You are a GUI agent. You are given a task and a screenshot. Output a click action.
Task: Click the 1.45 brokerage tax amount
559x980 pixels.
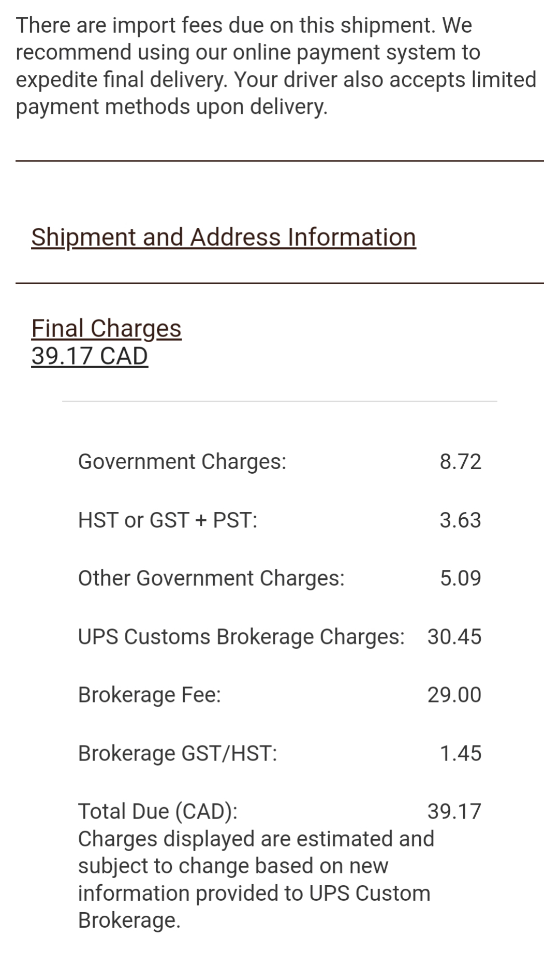coord(460,753)
